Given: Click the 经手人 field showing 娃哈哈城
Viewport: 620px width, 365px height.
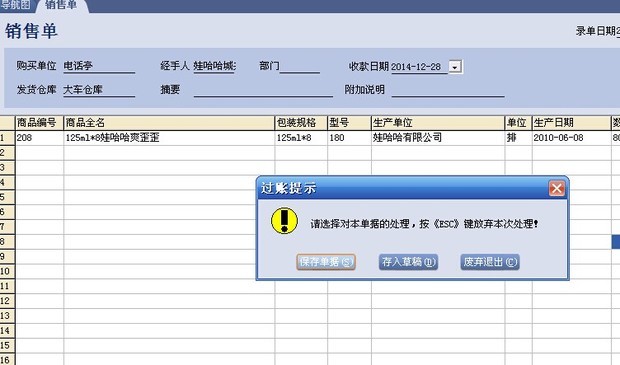Looking at the screenshot, I should click(214, 66).
